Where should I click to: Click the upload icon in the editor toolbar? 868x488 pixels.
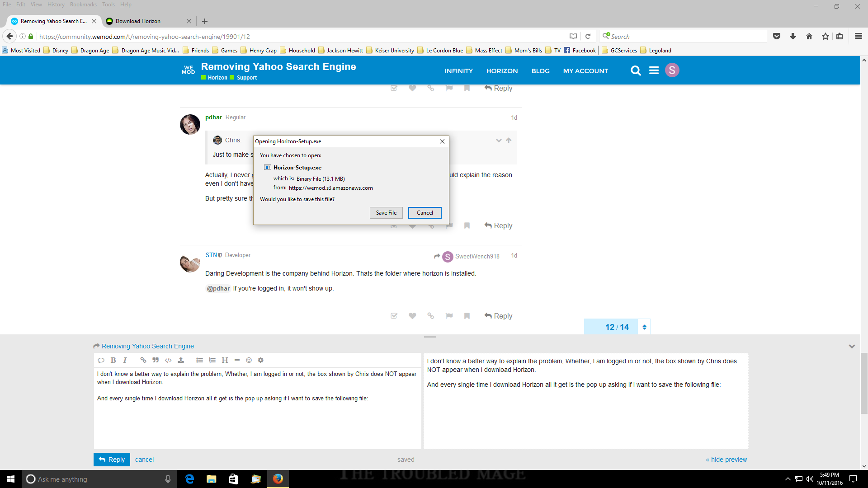[181, 360]
